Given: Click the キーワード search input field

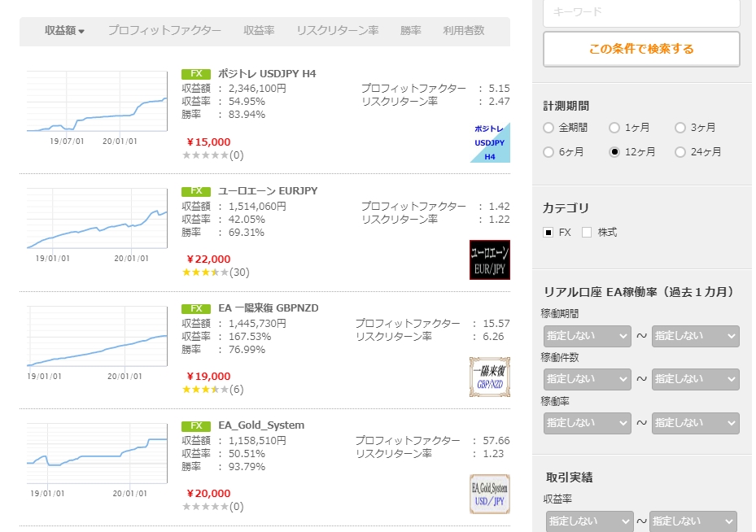Looking at the screenshot, I should coord(641,12).
